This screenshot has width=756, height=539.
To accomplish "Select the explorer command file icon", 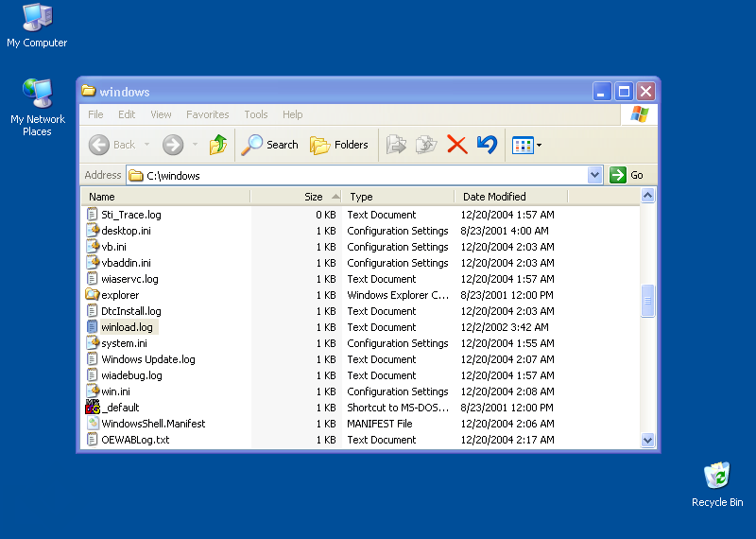I will [92, 294].
